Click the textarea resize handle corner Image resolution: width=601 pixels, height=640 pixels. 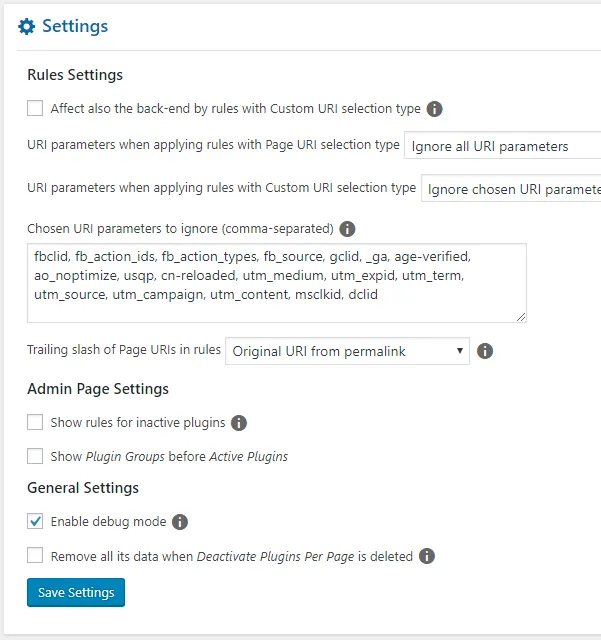(x=521, y=317)
